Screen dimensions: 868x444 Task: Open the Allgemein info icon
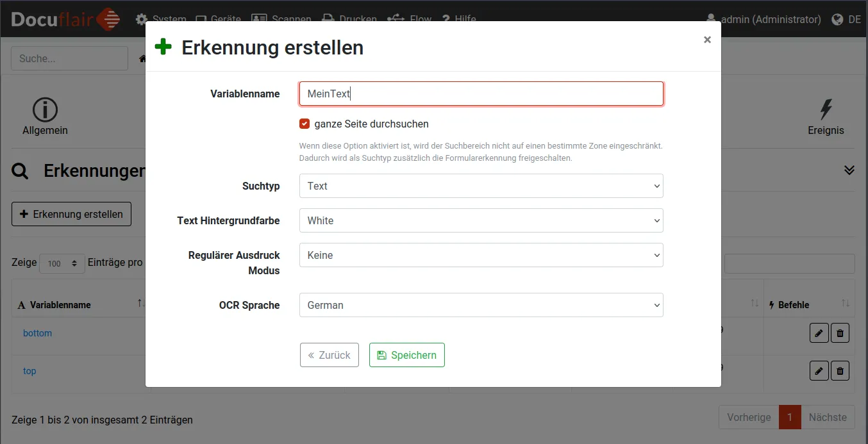[x=45, y=110]
